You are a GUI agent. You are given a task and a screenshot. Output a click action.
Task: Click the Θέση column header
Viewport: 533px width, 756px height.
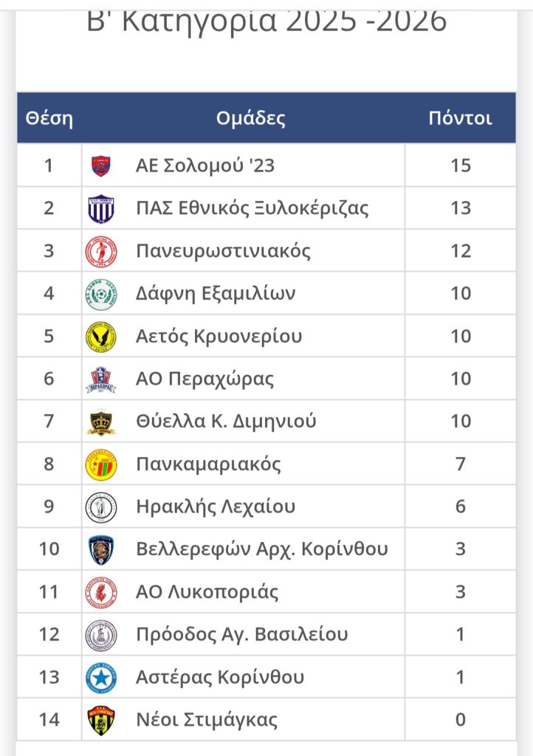click(49, 118)
